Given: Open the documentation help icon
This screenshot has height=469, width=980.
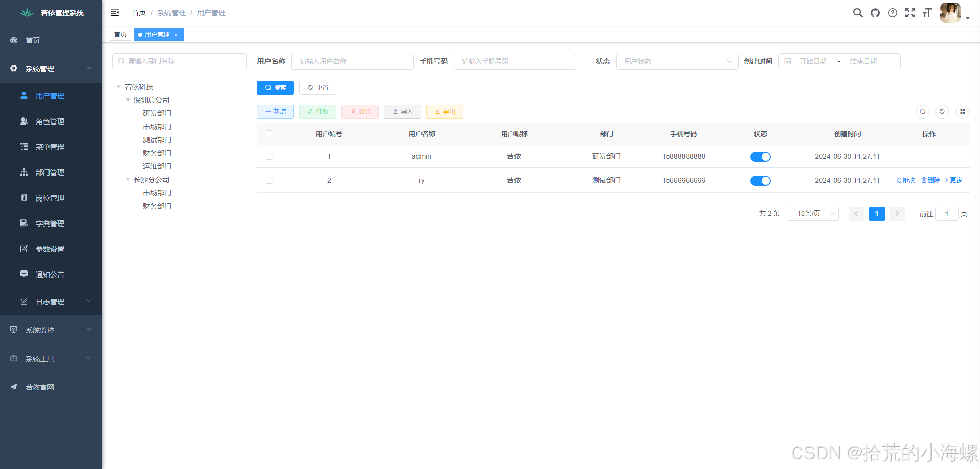Looking at the screenshot, I should pyautogui.click(x=893, y=13).
